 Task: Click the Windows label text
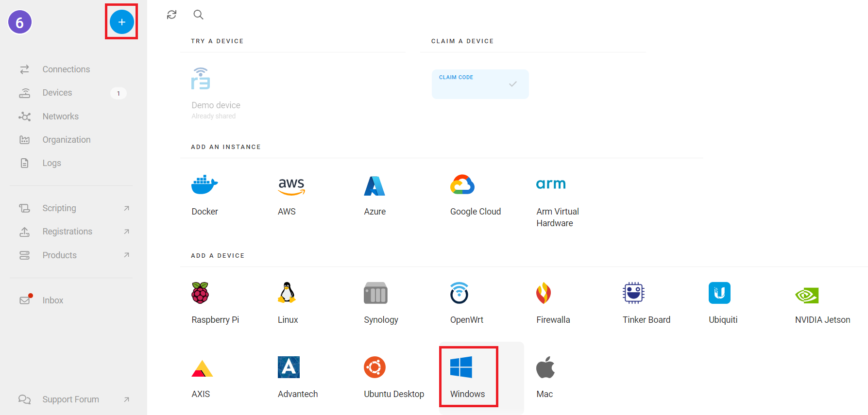coord(467,394)
